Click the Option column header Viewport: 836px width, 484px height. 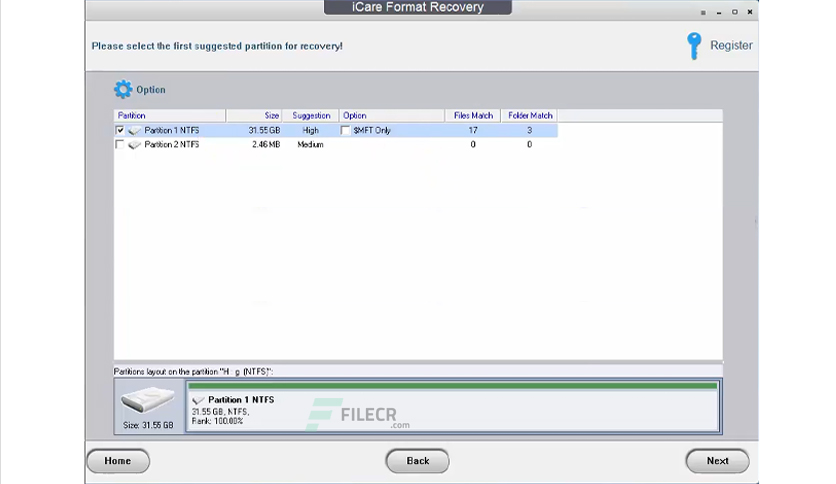coord(392,116)
